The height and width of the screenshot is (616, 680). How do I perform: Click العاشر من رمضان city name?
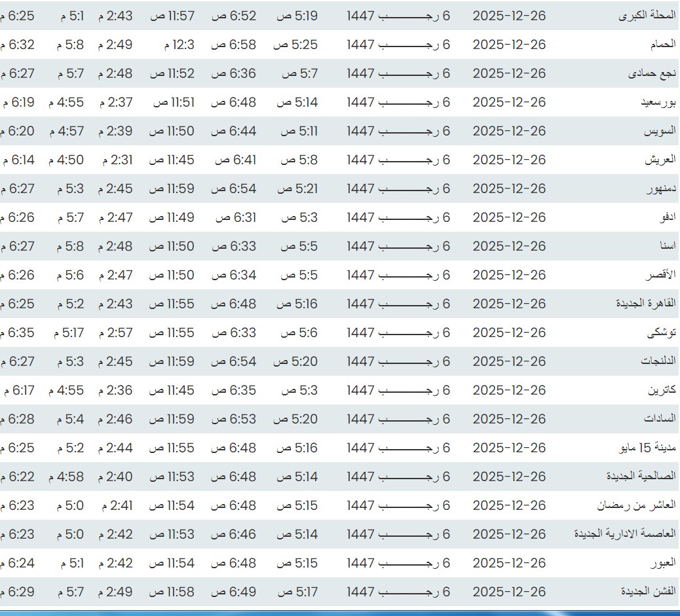[x=636, y=506]
